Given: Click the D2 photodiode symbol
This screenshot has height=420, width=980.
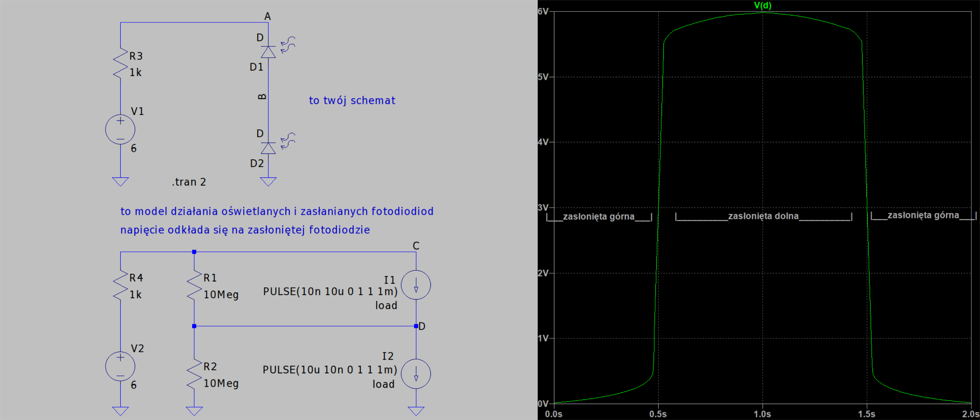Looking at the screenshot, I should (269, 148).
